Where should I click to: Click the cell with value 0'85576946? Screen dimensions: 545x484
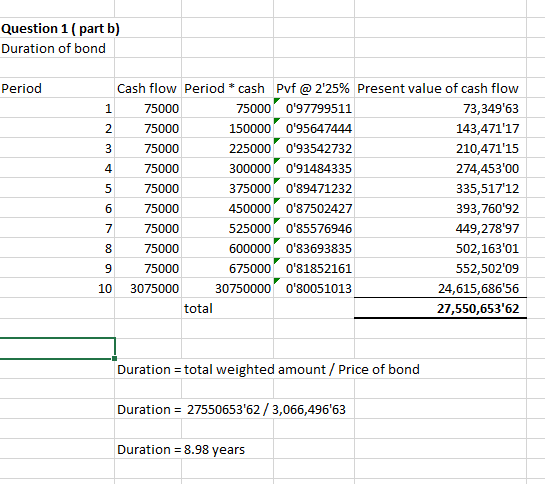tap(314, 228)
